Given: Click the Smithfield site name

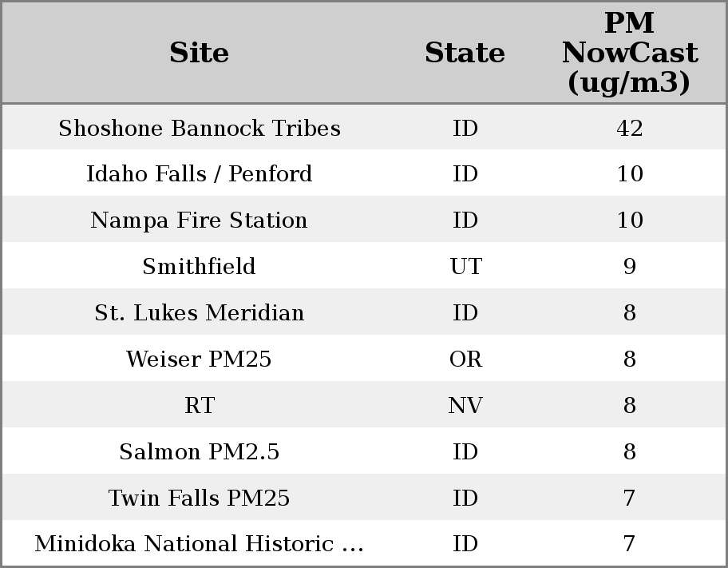Looking at the screenshot, I should click(200, 267).
